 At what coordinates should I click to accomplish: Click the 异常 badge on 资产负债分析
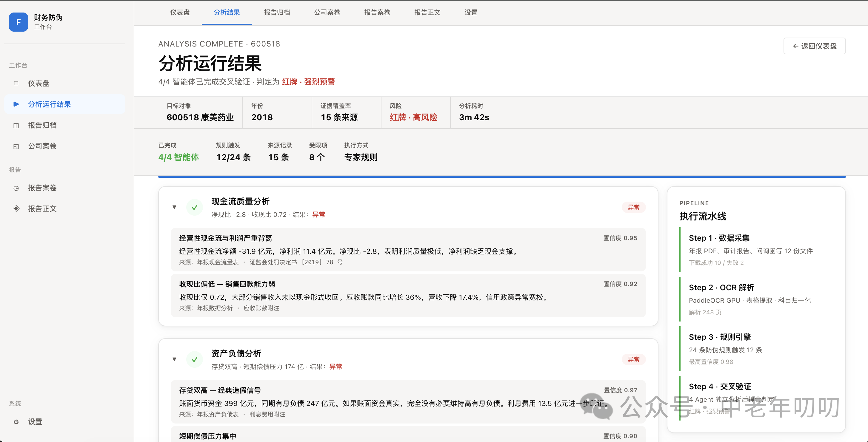tap(633, 359)
